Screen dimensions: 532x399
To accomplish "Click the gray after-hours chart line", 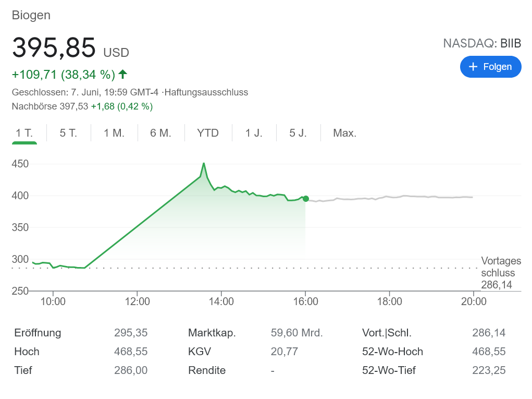I will pos(396,197).
